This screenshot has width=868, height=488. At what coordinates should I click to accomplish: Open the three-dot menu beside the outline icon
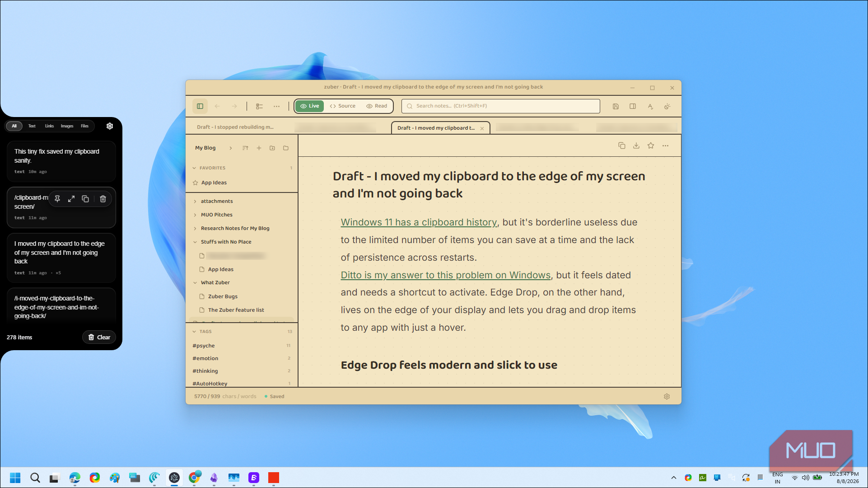(276, 106)
